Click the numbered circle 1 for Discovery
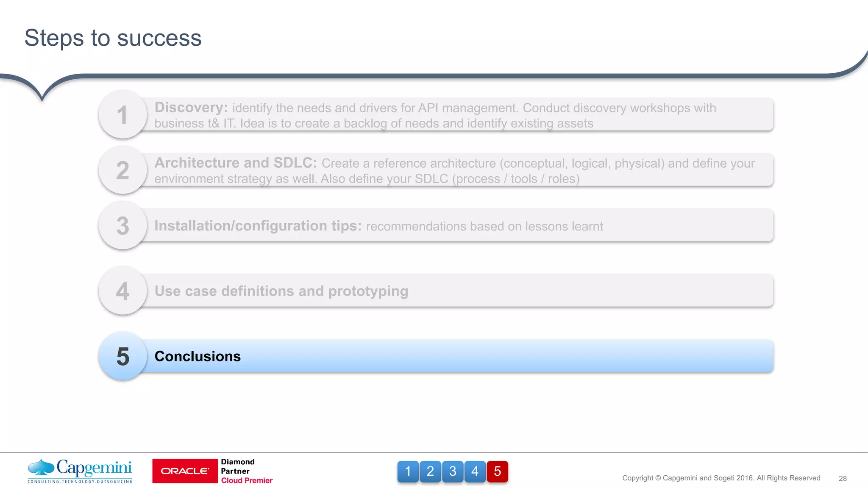This screenshot has height=488, width=868. [x=122, y=115]
